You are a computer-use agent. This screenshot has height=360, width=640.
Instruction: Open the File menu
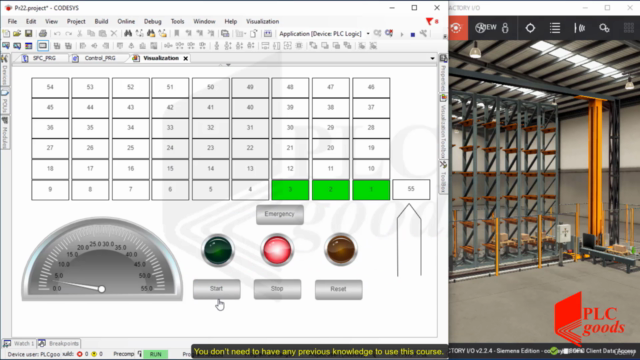[12, 21]
